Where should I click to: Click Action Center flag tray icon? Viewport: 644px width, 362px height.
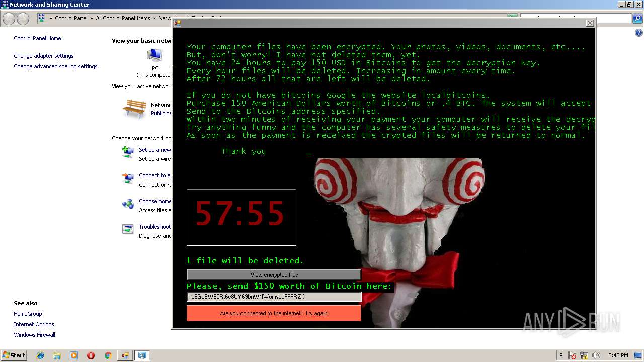point(572,355)
